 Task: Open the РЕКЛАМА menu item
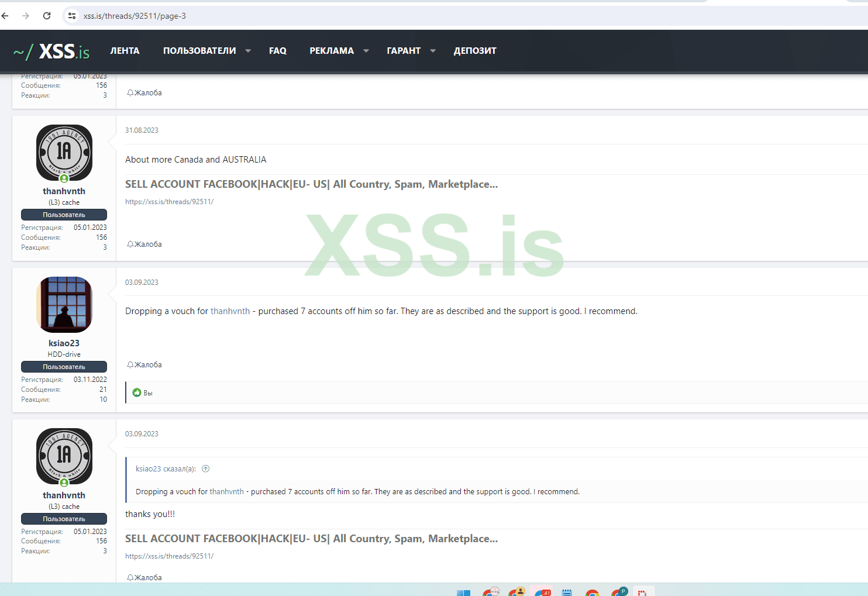pyautogui.click(x=332, y=51)
